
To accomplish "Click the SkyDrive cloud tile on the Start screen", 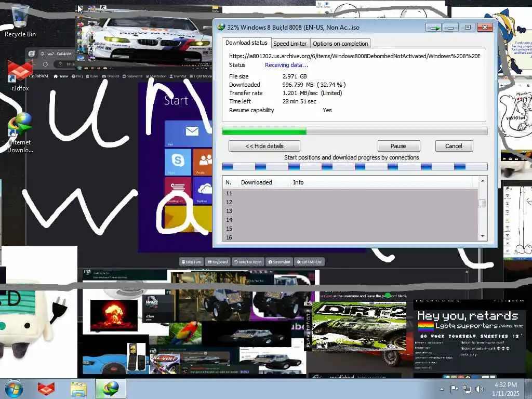I will 203,190.
